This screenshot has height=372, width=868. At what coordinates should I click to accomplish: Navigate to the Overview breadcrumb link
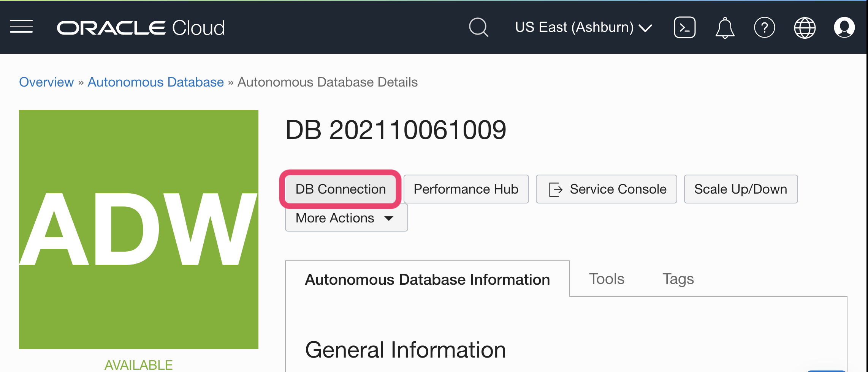(46, 82)
